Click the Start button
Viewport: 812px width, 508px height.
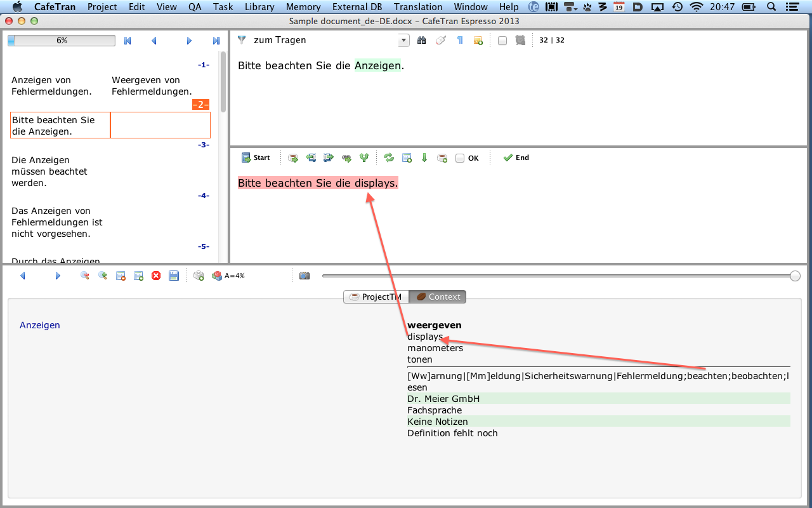(256, 158)
